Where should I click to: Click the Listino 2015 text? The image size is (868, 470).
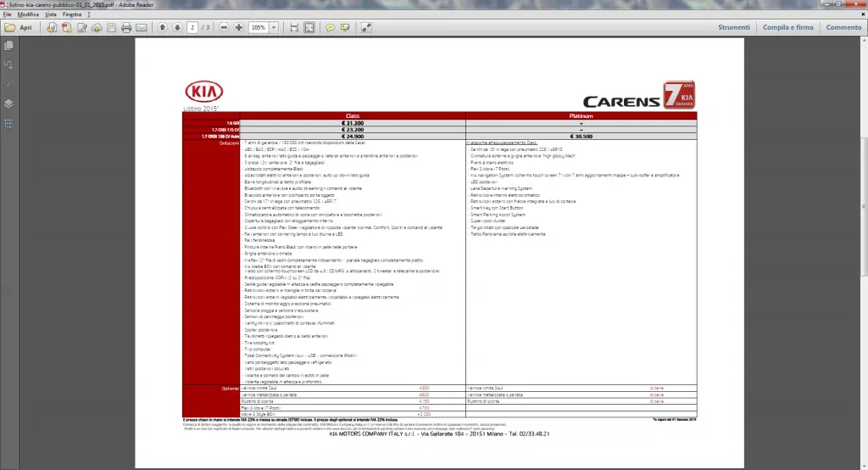[201, 109]
